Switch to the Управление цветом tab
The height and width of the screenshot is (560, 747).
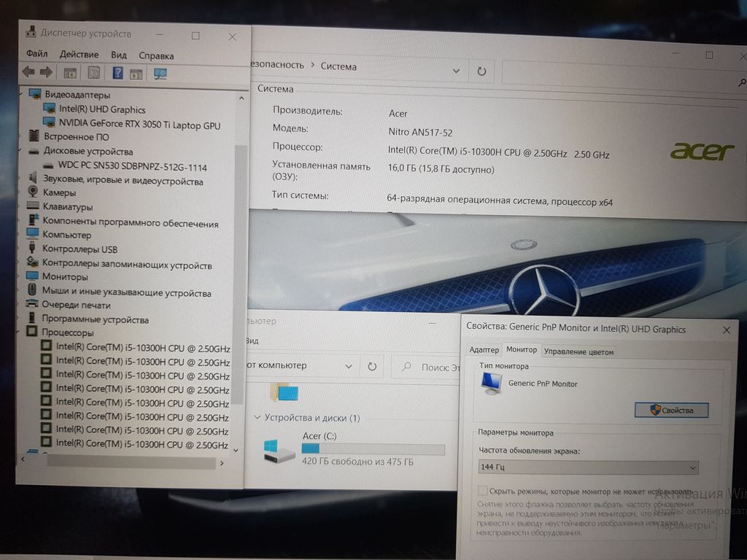pyautogui.click(x=578, y=351)
